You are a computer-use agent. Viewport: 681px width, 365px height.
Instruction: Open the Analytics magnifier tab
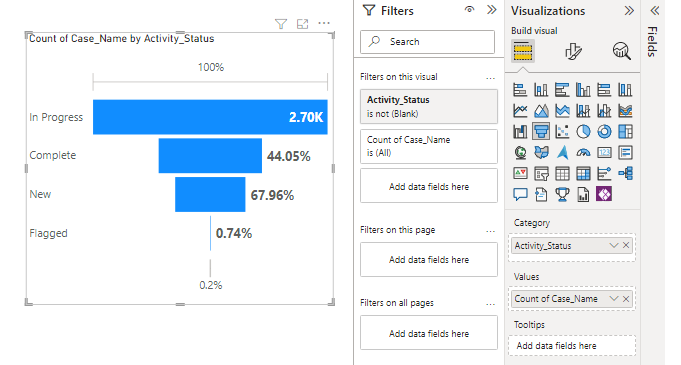[x=621, y=51]
